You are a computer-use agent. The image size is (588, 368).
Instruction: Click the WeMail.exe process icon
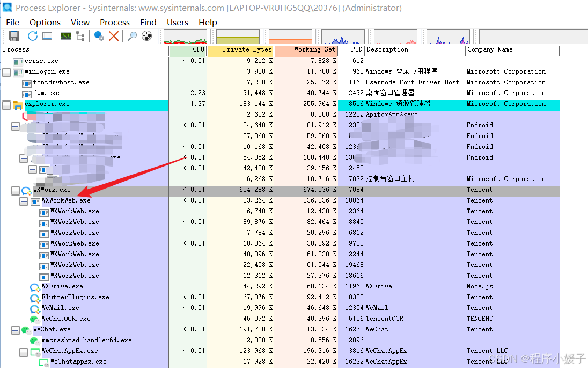(x=35, y=309)
